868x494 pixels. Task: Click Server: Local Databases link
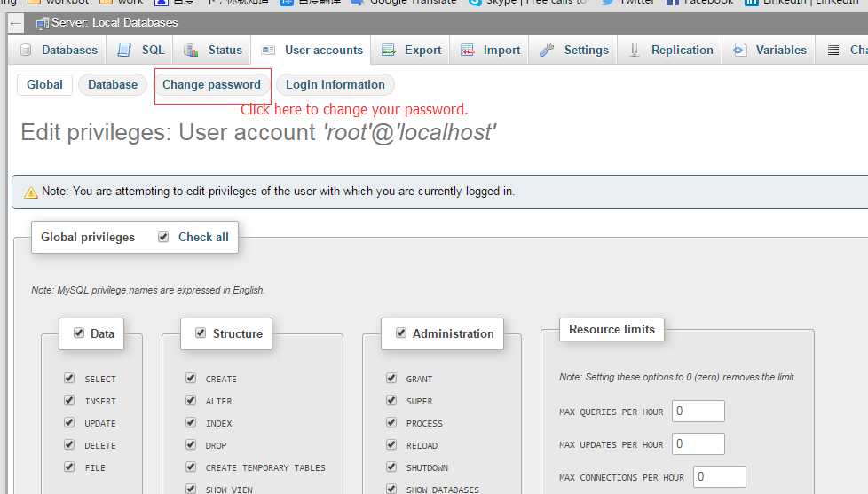click(114, 23)
